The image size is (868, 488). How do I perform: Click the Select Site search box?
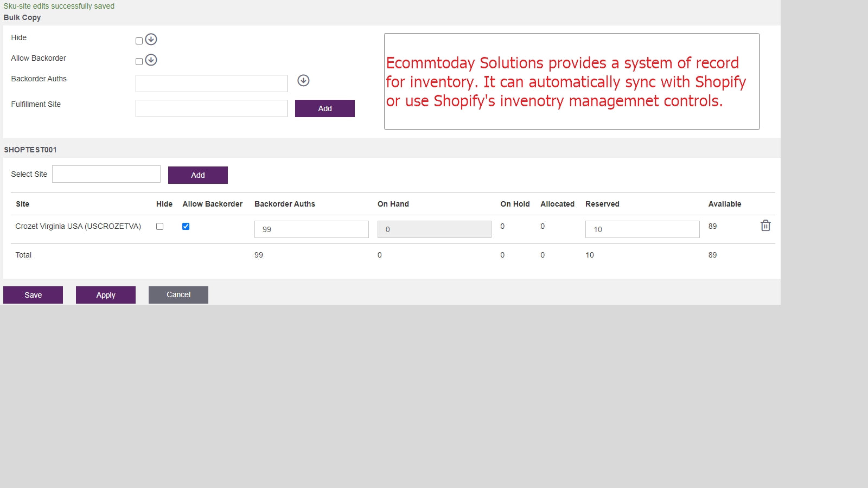click(106, 174)
